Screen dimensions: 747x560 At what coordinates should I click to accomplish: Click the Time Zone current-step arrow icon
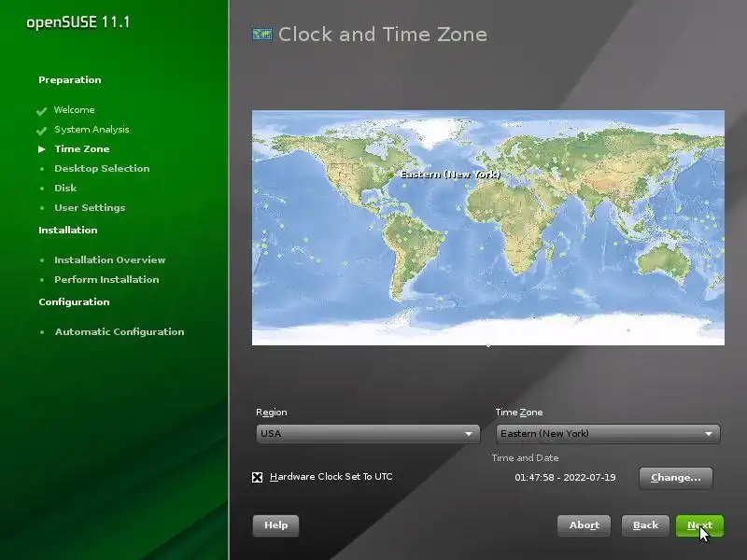[42, 149]
